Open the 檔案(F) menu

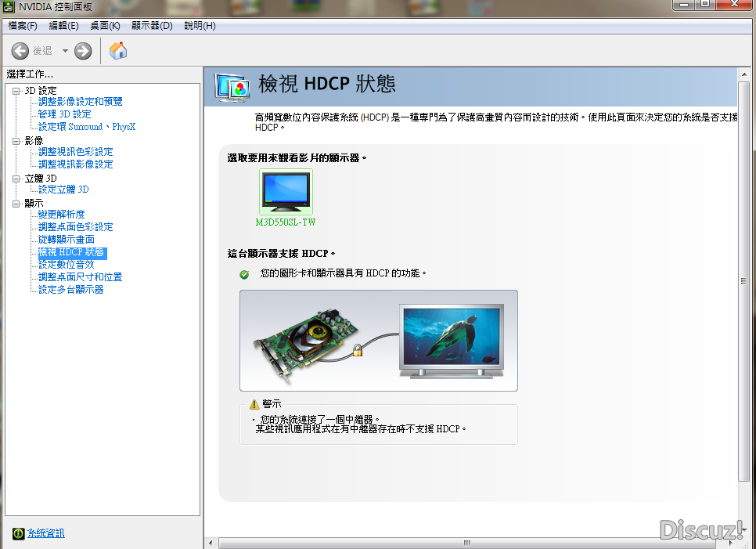23,26
